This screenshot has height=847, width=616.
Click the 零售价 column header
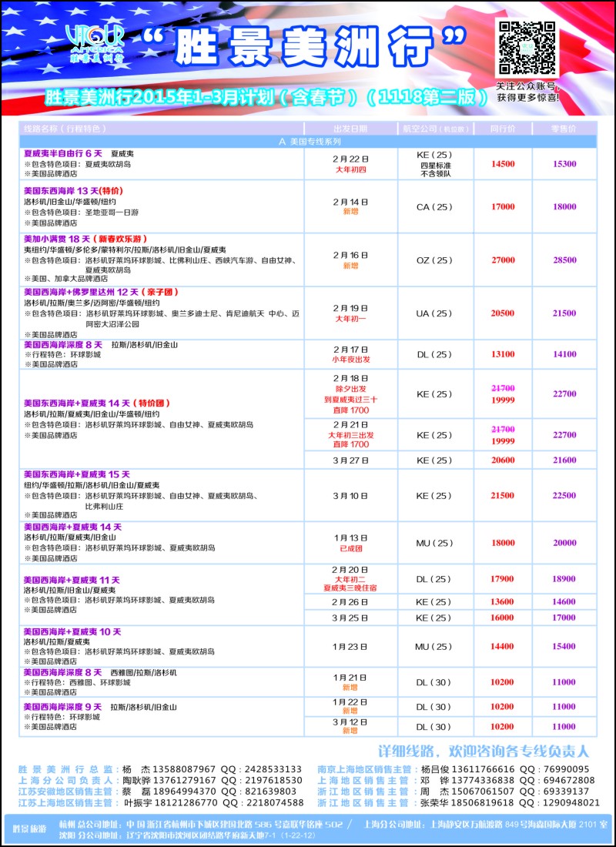tap(564, 129)
